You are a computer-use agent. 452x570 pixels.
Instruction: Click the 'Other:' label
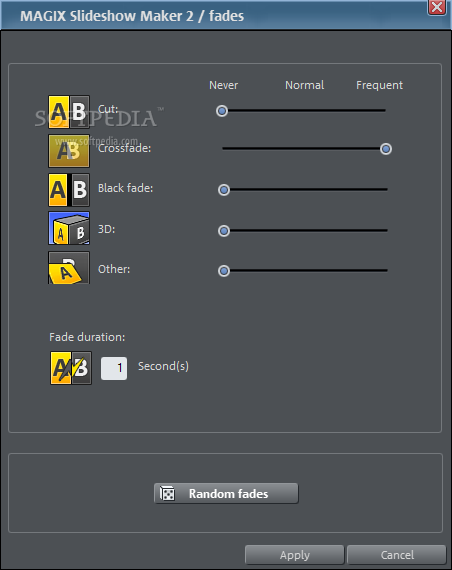click(114, 269)
